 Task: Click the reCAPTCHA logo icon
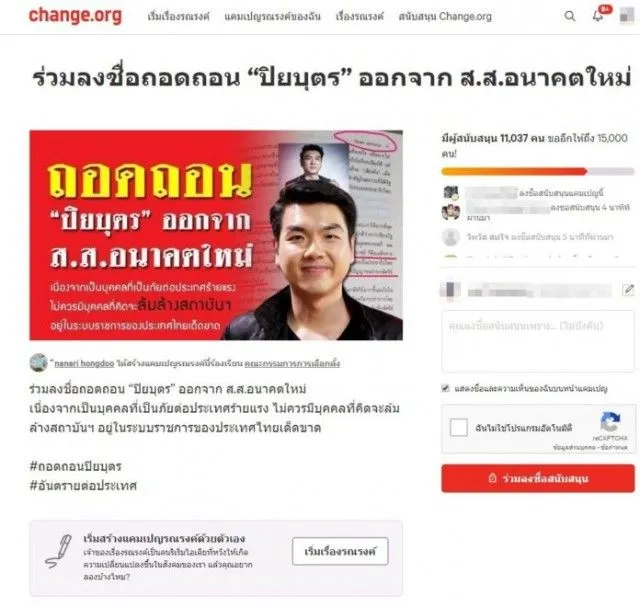[610, 422]
